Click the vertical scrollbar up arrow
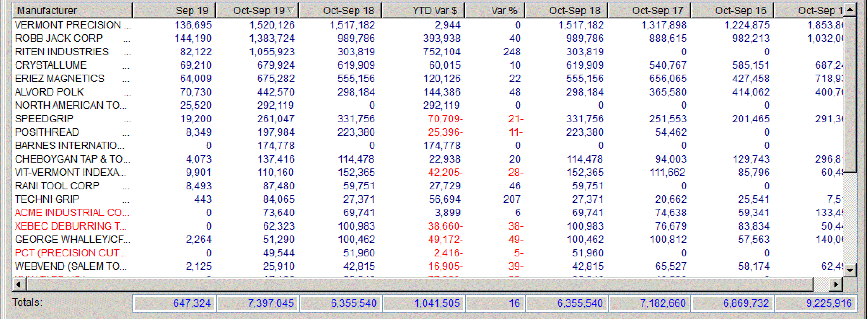 [x=850, y=10]
